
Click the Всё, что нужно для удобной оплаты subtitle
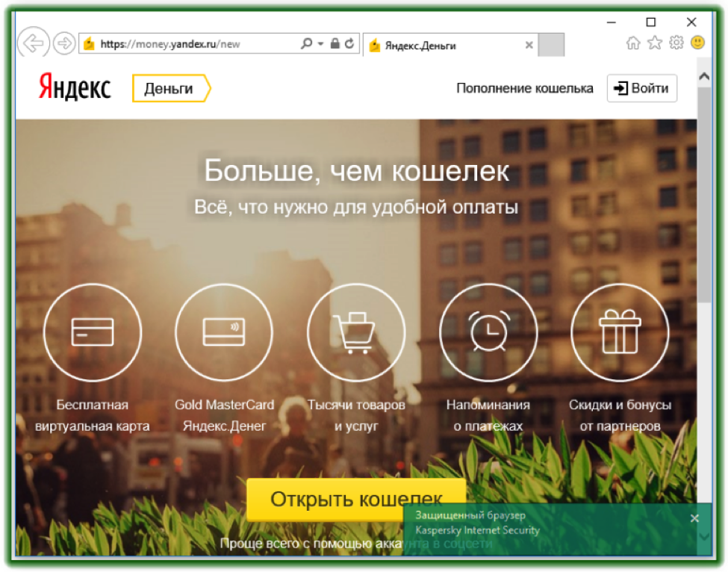point(356,207)
